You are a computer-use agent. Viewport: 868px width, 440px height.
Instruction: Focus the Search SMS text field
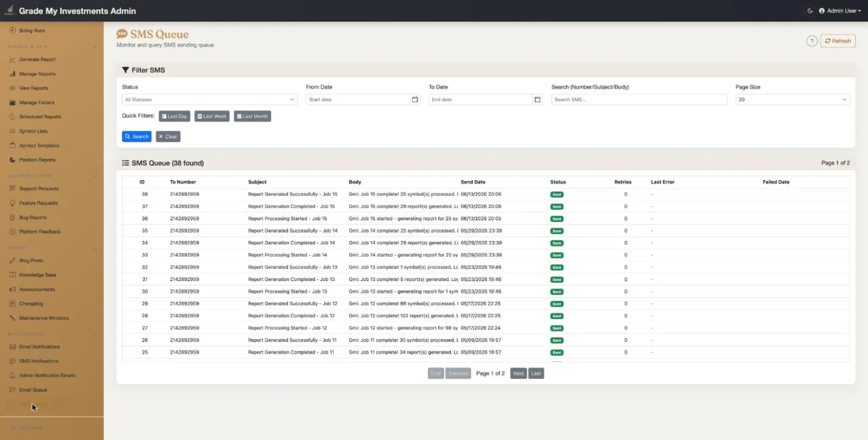[x=639, y=100]
